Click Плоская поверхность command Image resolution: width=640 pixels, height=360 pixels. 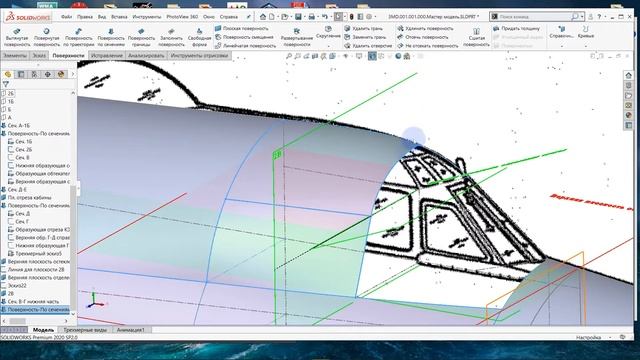click(x=242, y=28)
